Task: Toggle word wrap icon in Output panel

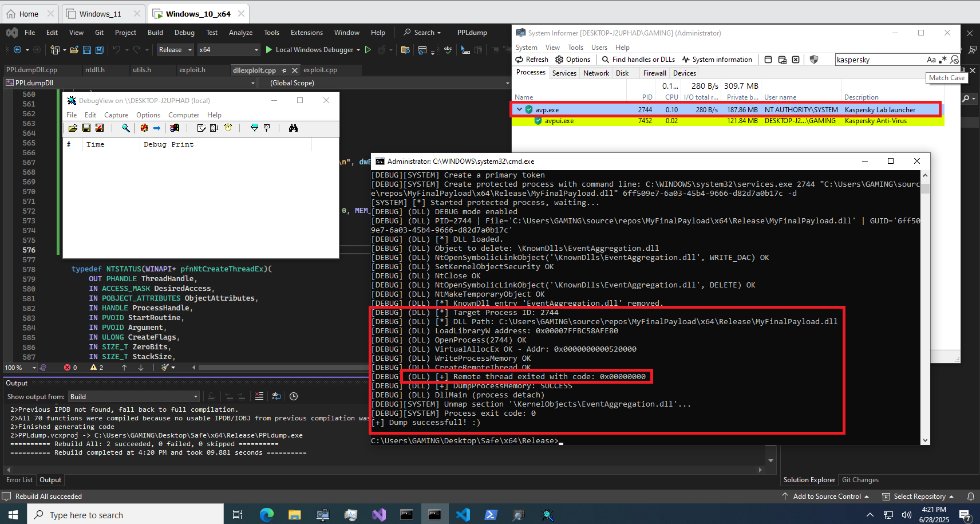Action: (x=276, y=396)
